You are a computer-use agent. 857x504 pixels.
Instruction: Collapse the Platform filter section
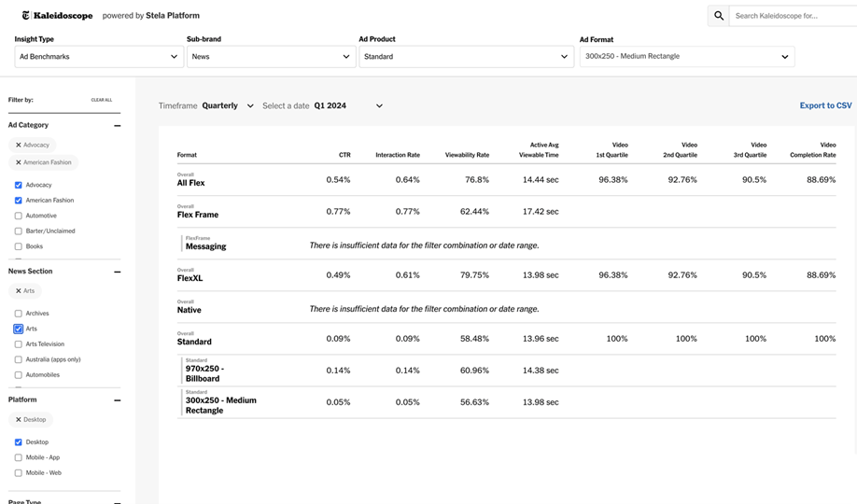pyautogui.click(x=117, y=400)
